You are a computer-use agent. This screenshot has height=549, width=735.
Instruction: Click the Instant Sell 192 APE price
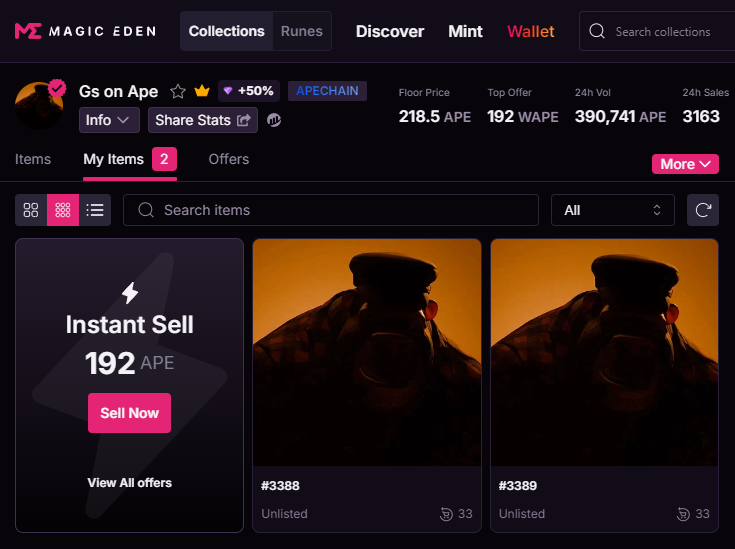pos(129,363)
